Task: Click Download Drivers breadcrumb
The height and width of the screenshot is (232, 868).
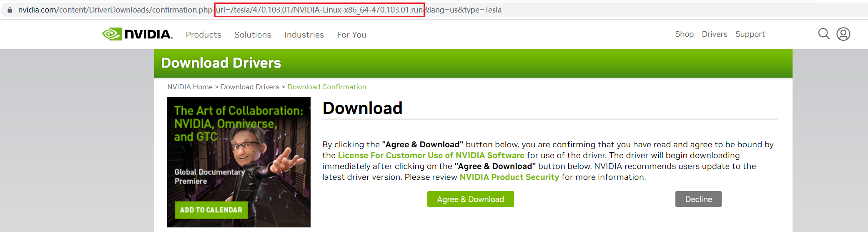Action: coord(250,87)
